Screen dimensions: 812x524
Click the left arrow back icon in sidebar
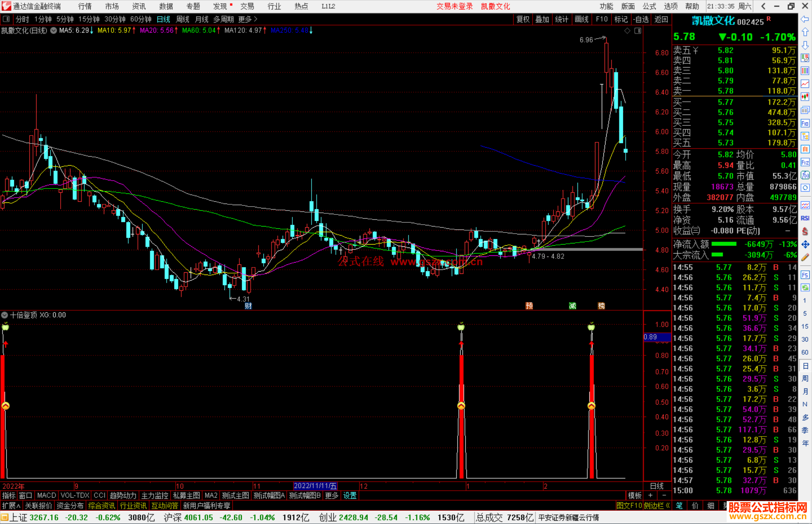point(805,19)
